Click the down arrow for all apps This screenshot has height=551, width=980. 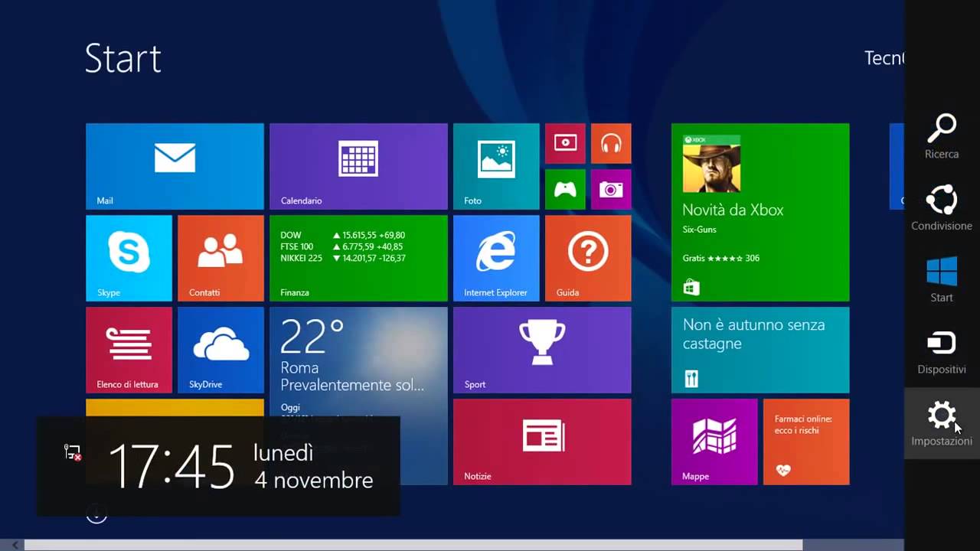[x=96, y=515]
